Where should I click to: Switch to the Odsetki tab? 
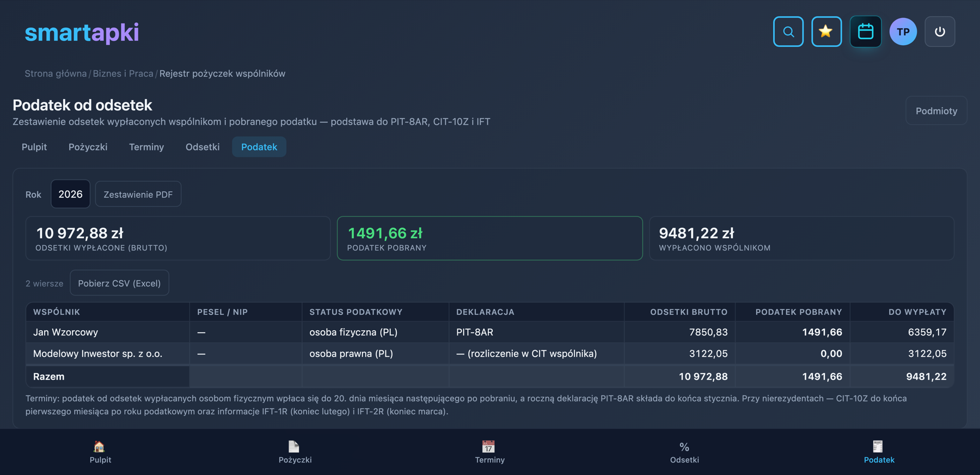(203, 147)
